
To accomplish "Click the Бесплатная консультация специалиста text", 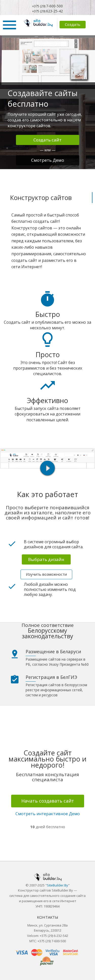I will coord(48,777).
